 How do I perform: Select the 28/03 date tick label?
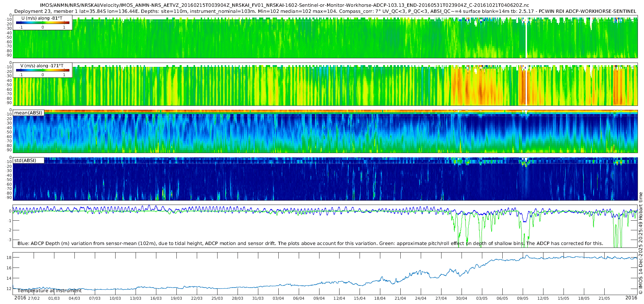point(238,298)
